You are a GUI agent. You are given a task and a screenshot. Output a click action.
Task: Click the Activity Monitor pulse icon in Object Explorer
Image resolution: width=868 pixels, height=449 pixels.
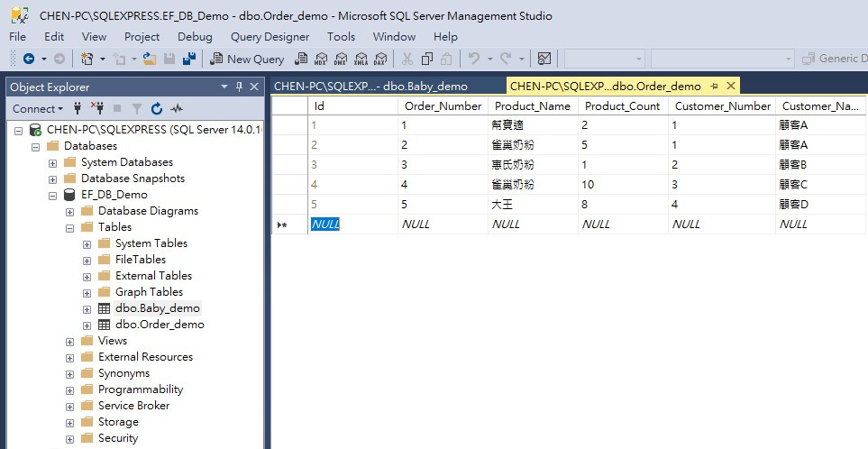point(177,108)
